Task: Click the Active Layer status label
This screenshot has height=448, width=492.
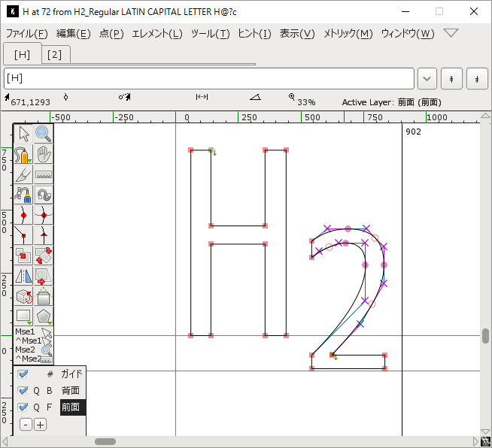Action: click(392, 102)
